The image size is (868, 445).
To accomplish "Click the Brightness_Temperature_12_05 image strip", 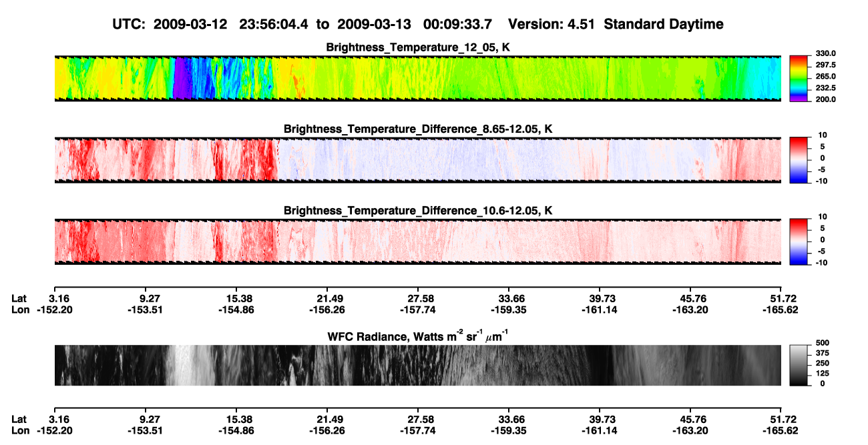I will (x=417, y=78).
